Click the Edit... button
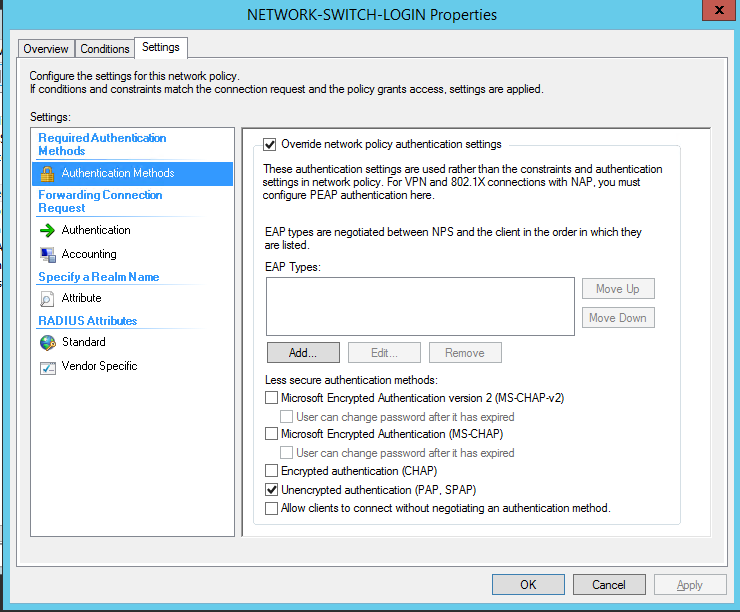The width and height of the screenshot is (740, 612). 384,353
